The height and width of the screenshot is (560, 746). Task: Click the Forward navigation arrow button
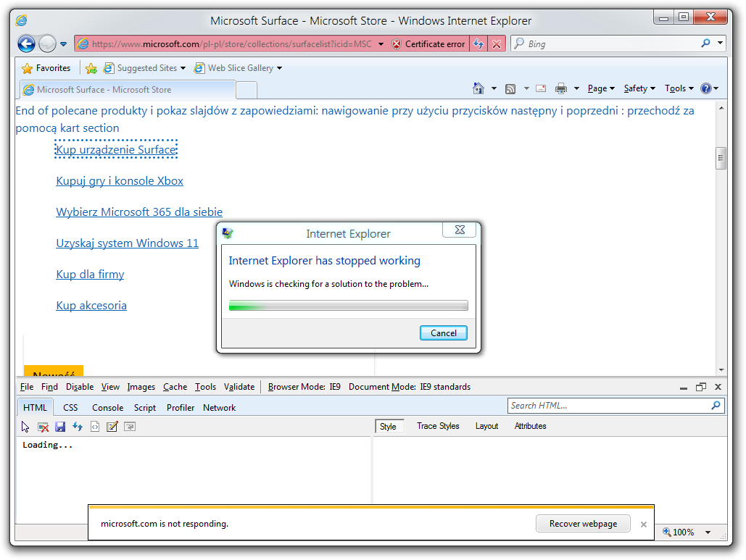click(x=47, y=44)
